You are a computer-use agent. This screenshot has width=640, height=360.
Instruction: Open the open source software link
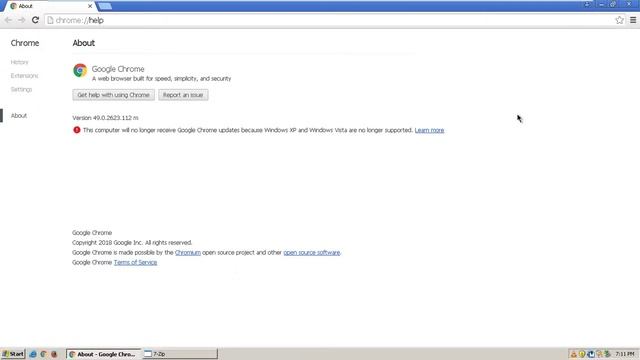(311, 253)
